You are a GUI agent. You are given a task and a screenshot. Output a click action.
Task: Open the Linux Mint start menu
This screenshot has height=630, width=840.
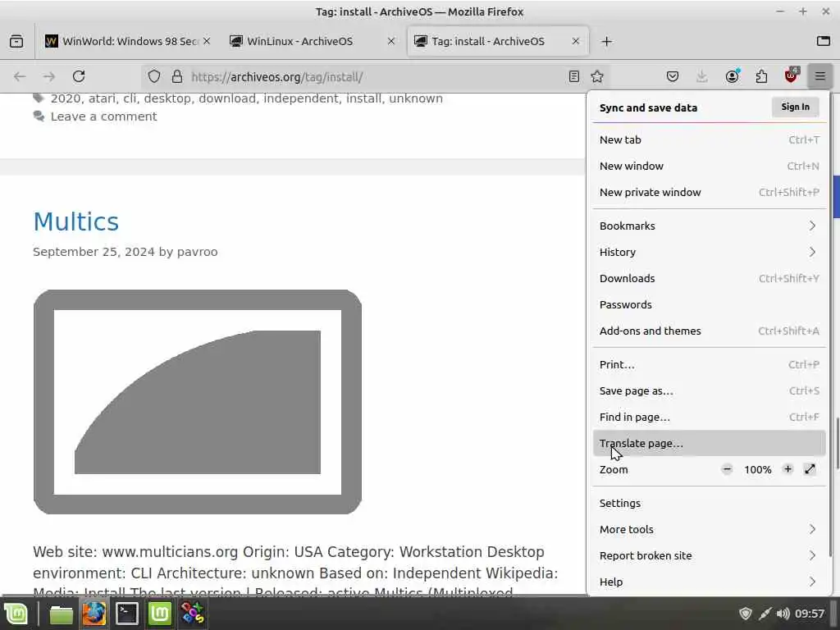[x=16, y=614]
